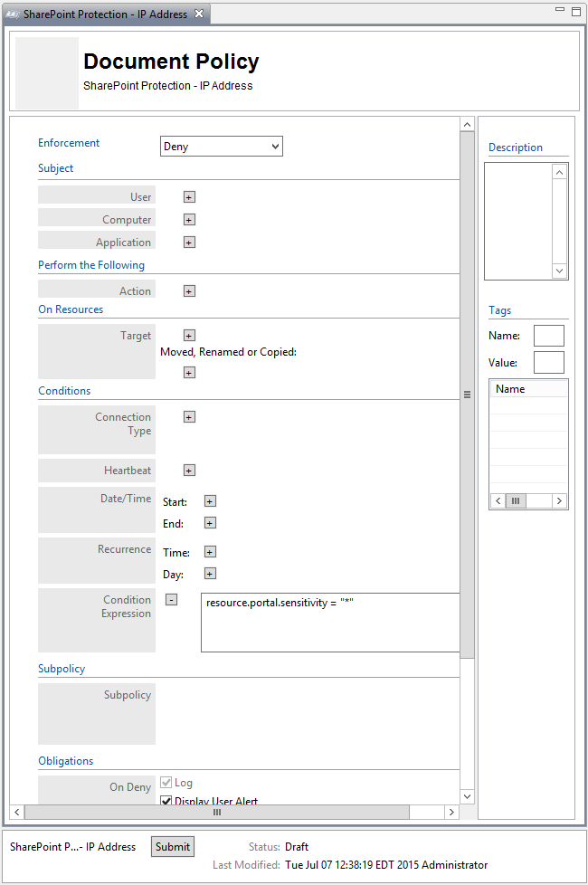This screenshot has width=588, height=885.
Task: Click the Conditions section heading
Action: [64, 391]
